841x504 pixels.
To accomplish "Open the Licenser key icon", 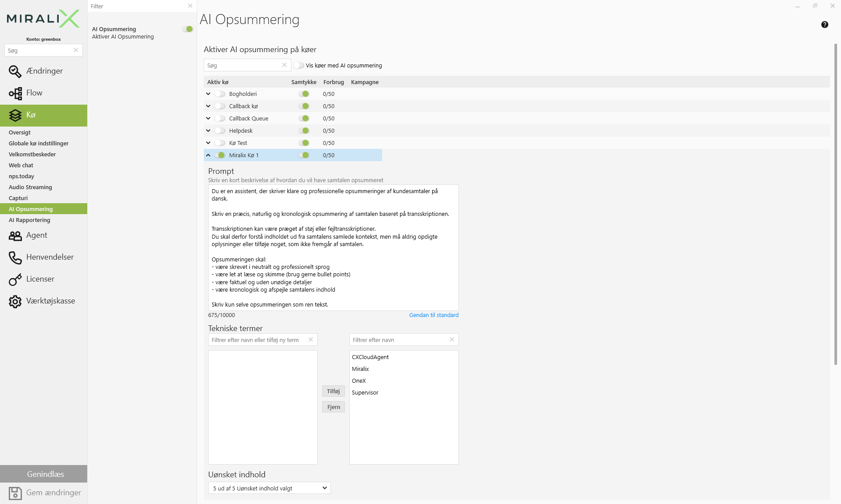I will coord(15,279).
